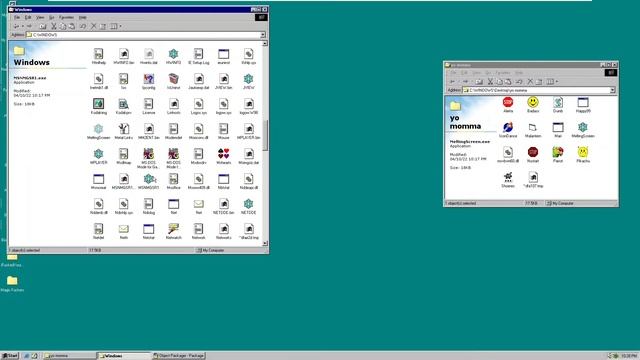Select the first MS-DOS Mode for Games shortcut
This screenshot has height=360, width=640.
pyautogui.click(x=149, y=154)
